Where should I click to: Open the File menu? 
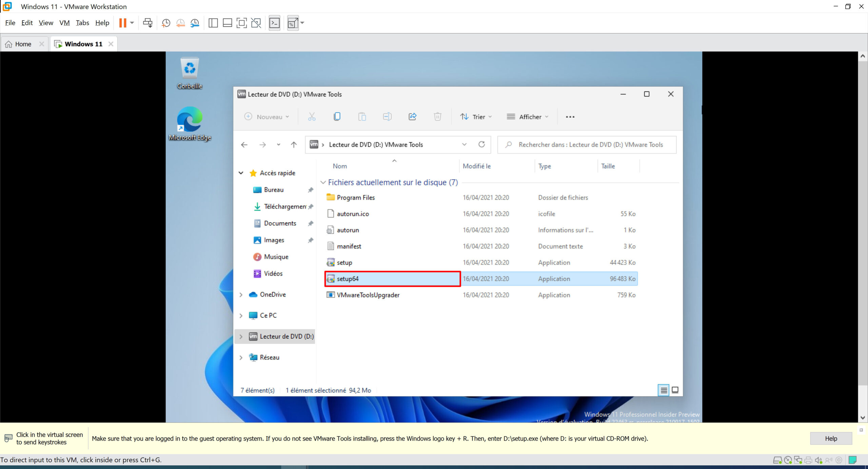pyautogui.click(x=10, y=23)
